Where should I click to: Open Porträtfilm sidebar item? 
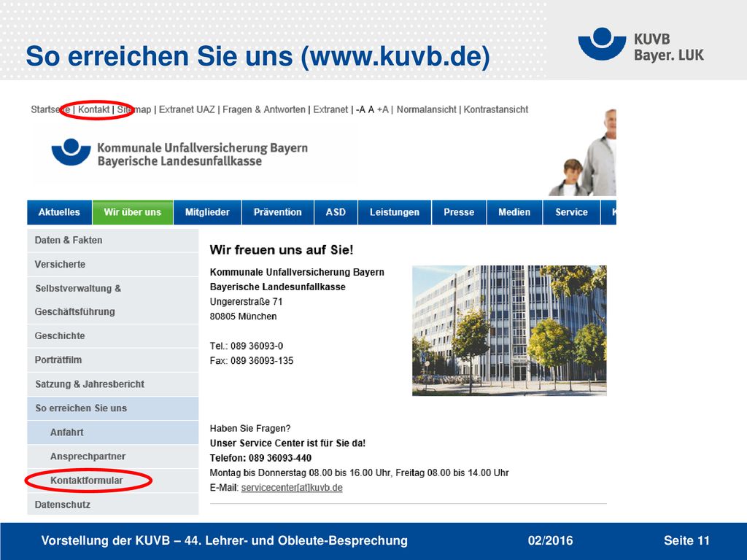pyautogui.click(x=113, y=360)
